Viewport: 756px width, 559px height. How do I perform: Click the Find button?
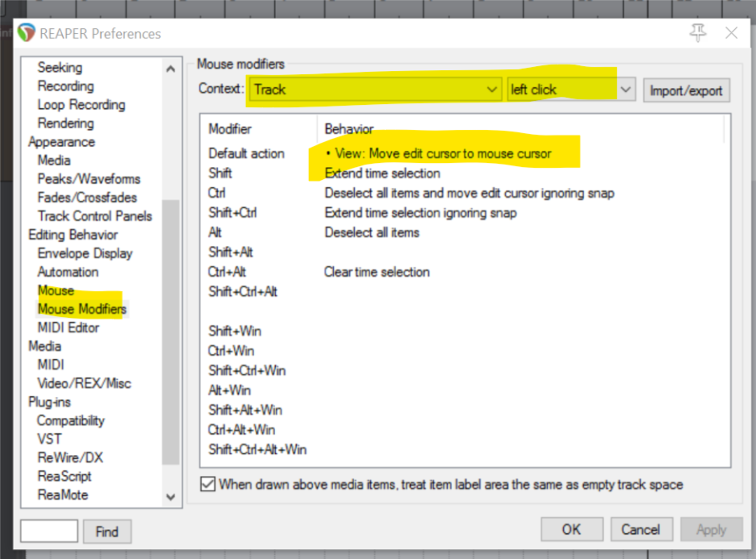(107, 531)
